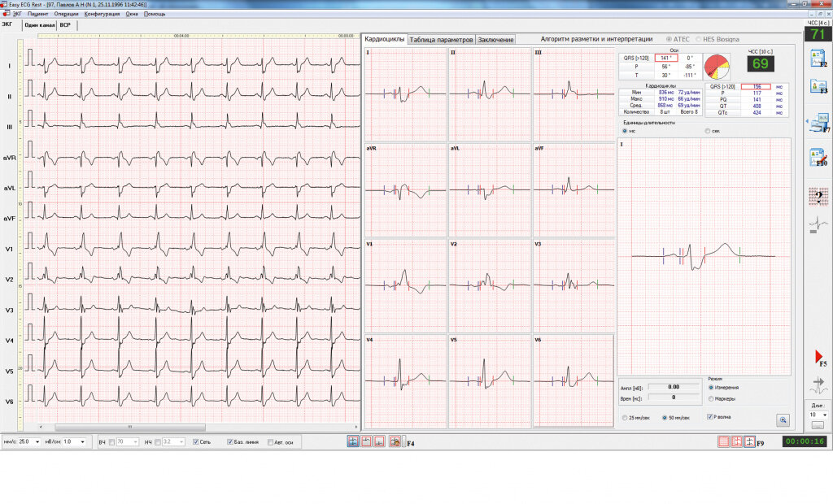Switch to the Кардиоциклы tab
833x504 pixels.
coord(385,39)
